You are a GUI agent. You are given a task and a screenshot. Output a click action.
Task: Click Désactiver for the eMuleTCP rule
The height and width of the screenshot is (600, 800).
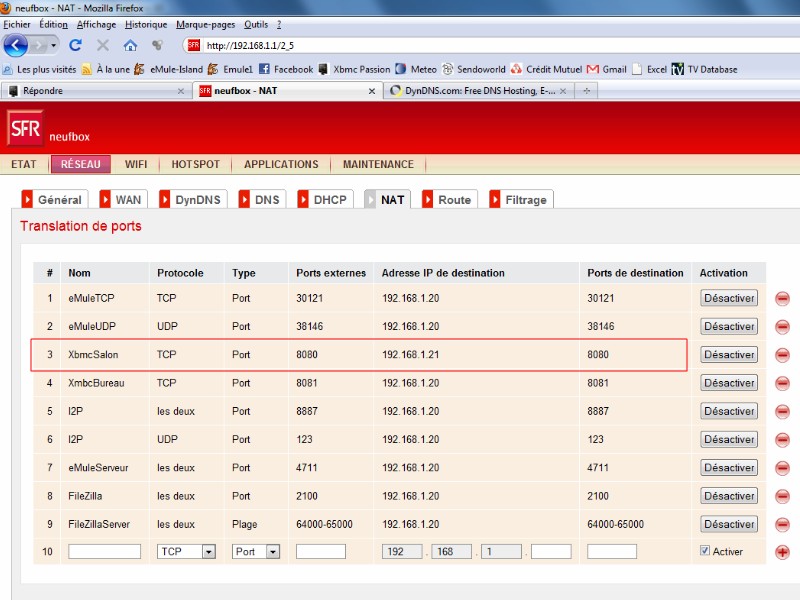(x=729, y=298)
